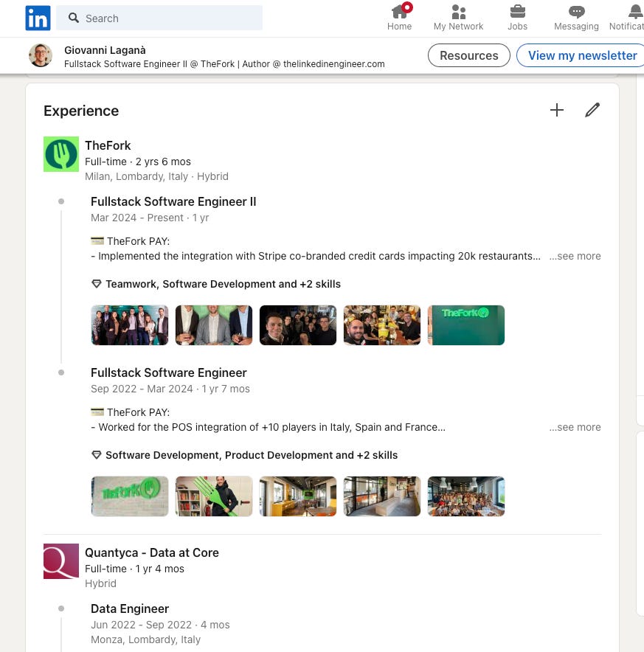Open TheFork company name link
644x652 pixels.
point(108,145)
